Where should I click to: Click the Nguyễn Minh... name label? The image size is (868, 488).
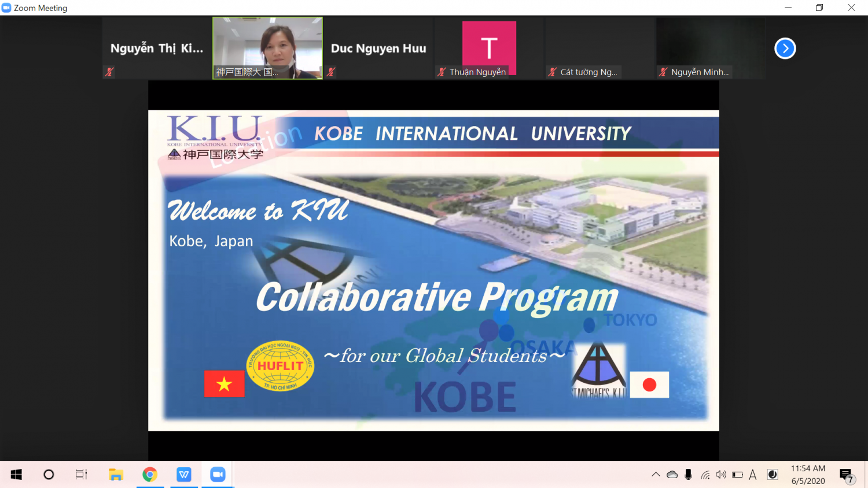coord(700,72)
